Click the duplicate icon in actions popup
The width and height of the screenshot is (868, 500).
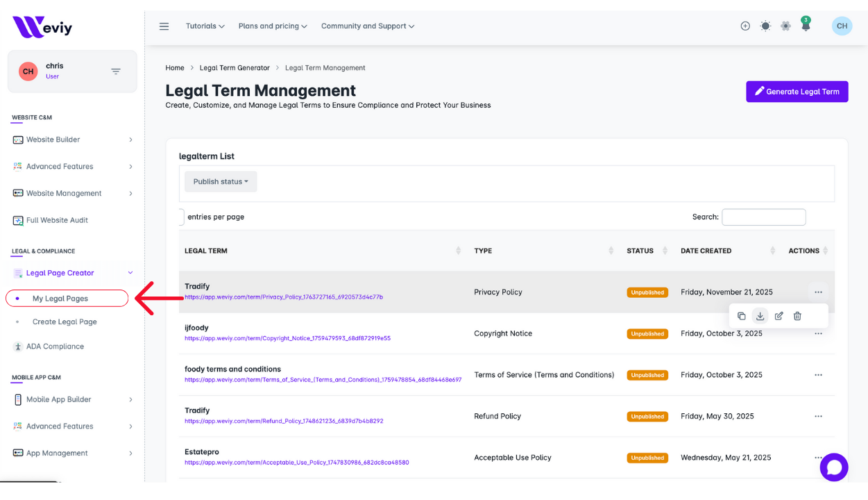tap(741, 316)
